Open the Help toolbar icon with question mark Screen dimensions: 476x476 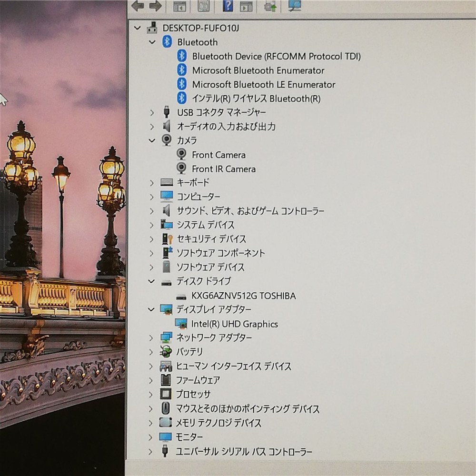tap(228, 6)
